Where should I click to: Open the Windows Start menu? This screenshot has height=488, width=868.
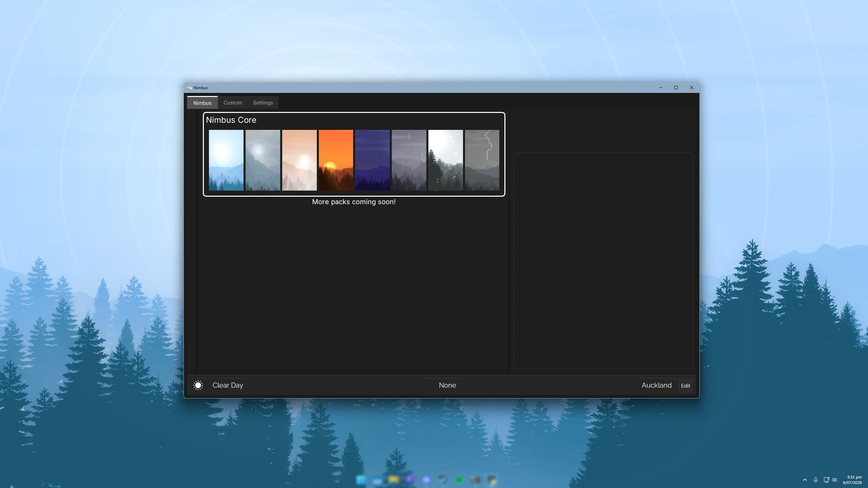tap(361, 480)
